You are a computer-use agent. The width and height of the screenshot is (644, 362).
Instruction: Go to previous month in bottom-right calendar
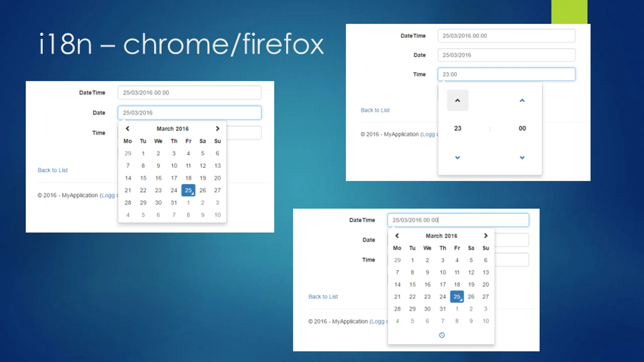(397, 236)
